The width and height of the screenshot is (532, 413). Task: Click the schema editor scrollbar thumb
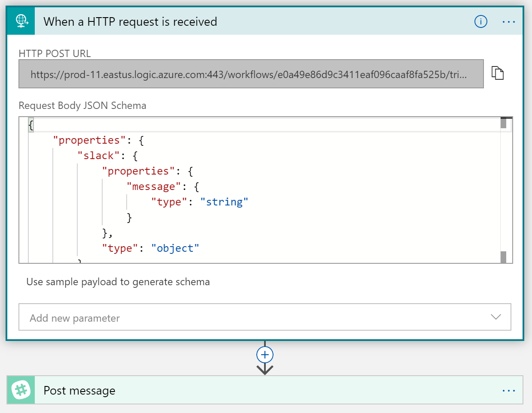point(503,123)
